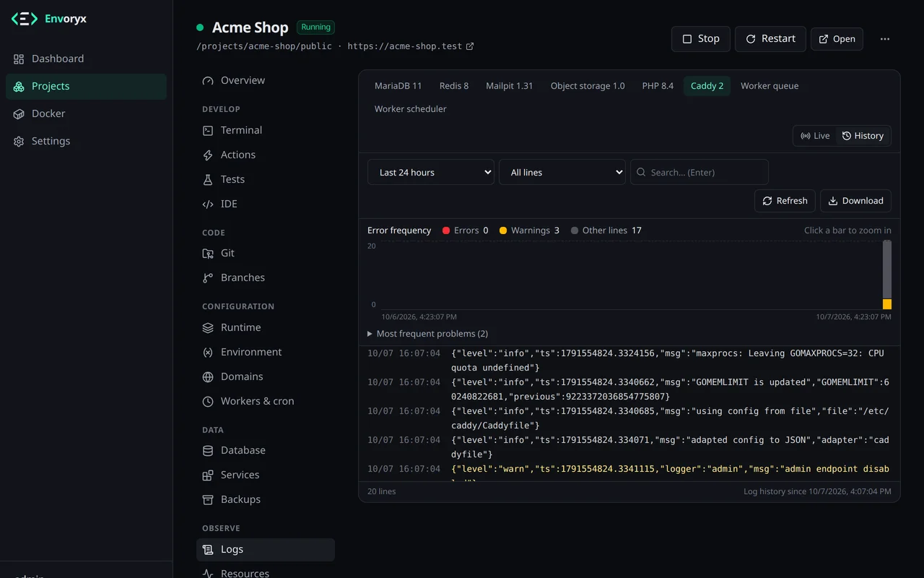The height and width of the screenshot is (578, 924).
Task: Open the Terminal page
Action: click(266, 130)
